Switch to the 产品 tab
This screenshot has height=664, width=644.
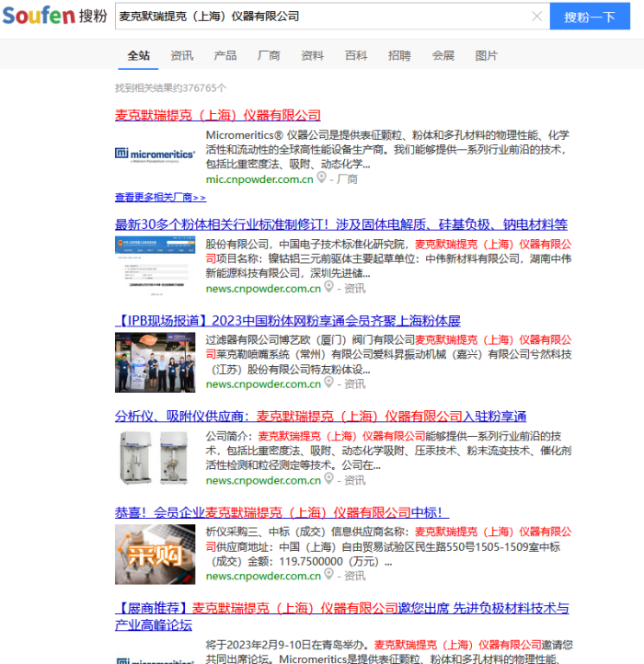click(x=225, y=55)
